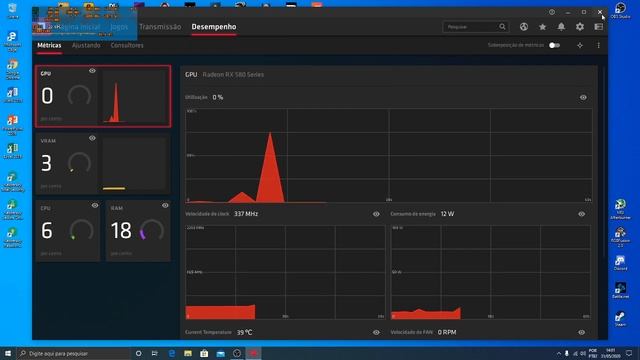
Task: Select the CPU metric card
Action: 68,231
